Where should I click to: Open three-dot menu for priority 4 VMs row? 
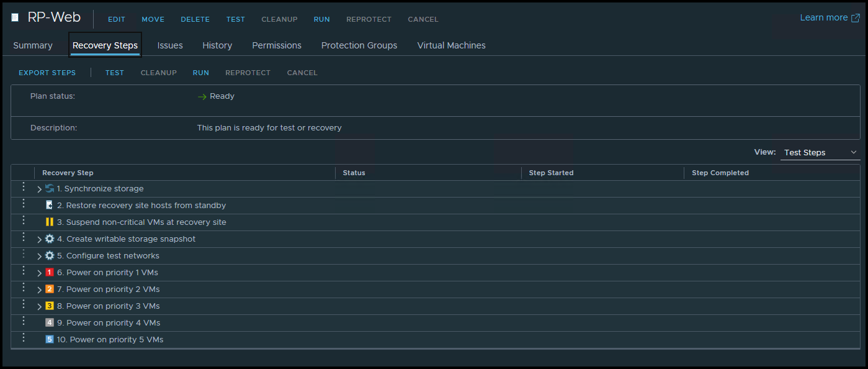click(x=24, y=321)
